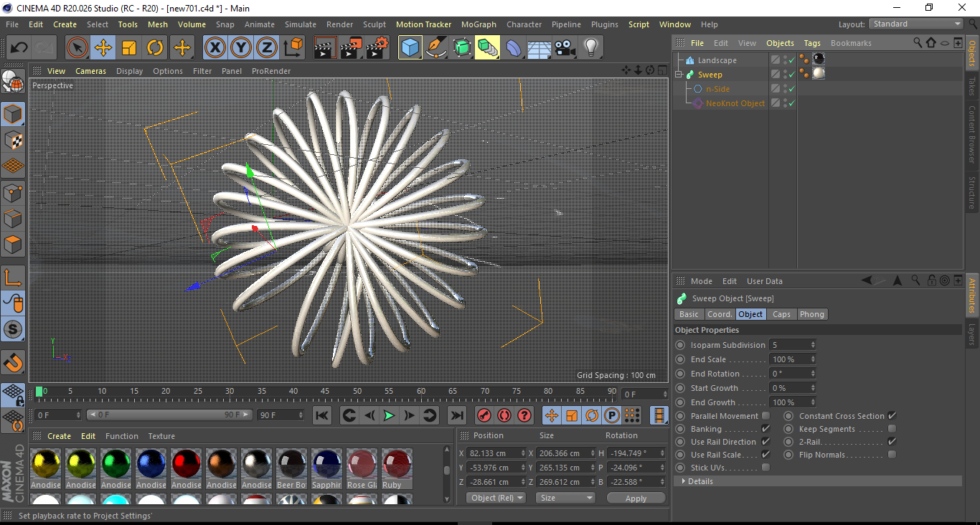Open the MoGraph menu

(x=479, y=24)
